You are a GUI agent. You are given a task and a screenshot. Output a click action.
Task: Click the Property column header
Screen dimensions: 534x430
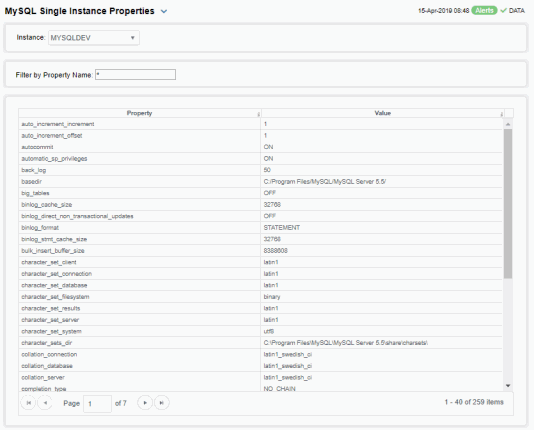[140, 113]
